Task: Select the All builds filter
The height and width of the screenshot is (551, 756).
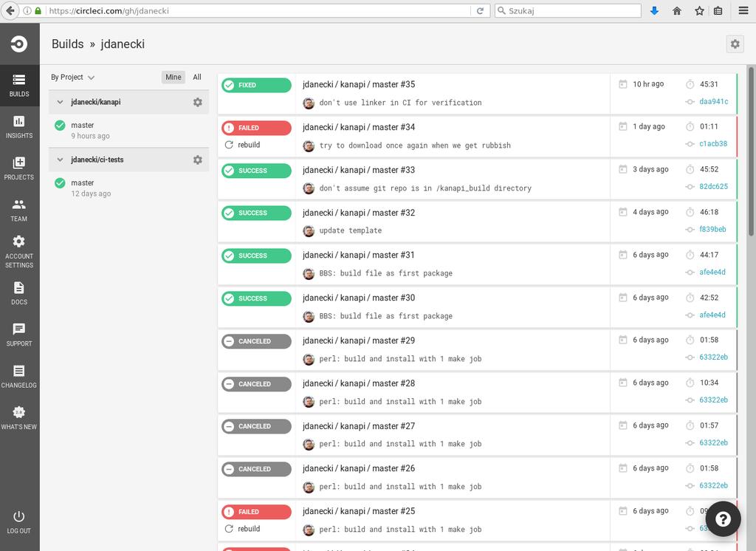Action: pyautogui.click(x=196, y=78)
